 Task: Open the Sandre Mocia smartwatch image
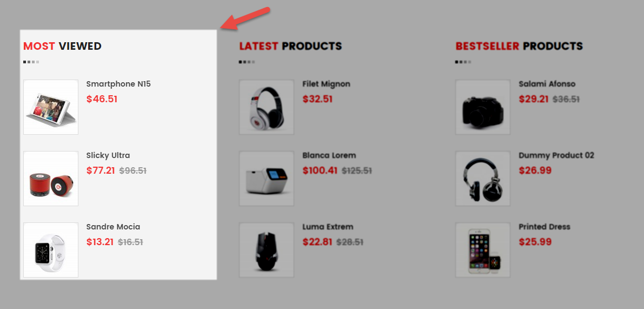tap(51, 250)
